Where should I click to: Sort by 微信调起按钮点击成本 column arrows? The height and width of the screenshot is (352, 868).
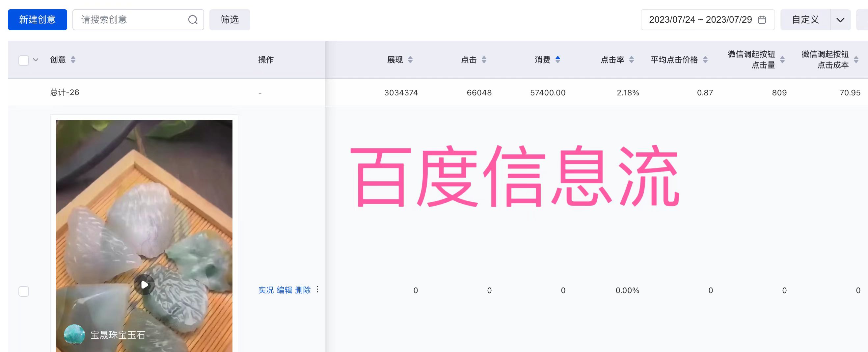tap(856, 60)
